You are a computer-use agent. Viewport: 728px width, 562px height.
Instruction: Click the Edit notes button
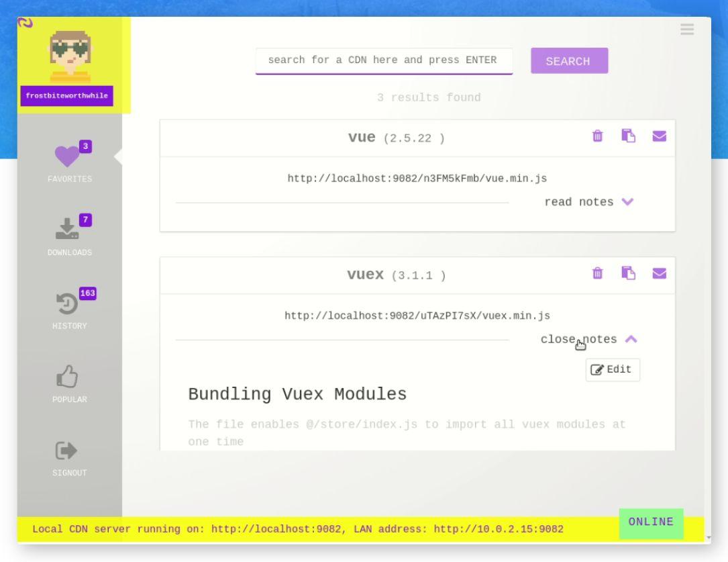pyautogui.click(x=613, y=370)
